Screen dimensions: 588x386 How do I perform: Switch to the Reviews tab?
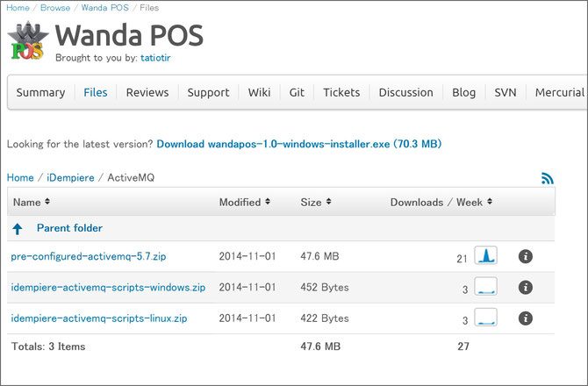point(147,93)
